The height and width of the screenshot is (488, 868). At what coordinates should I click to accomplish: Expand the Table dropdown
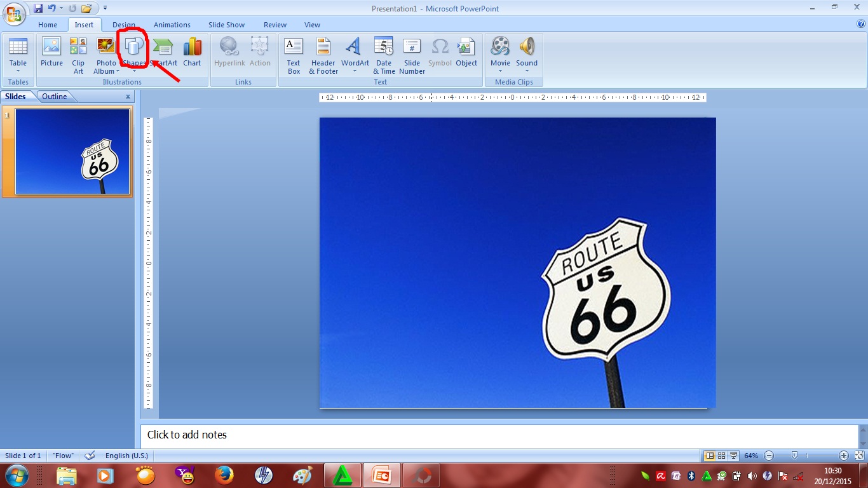coord(18,71)
